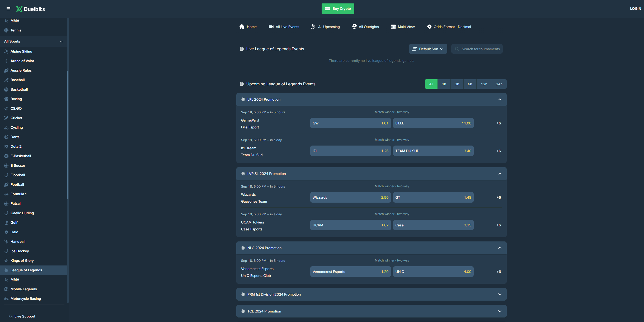
Task: Filter upcoming events to 3h
Action: 457,84
